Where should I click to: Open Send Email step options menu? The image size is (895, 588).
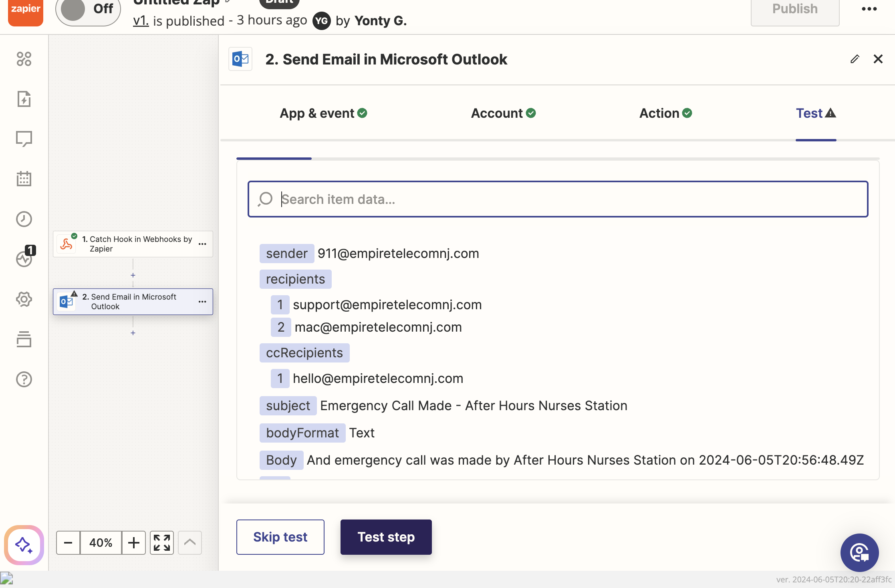click(x=202, y=302)
